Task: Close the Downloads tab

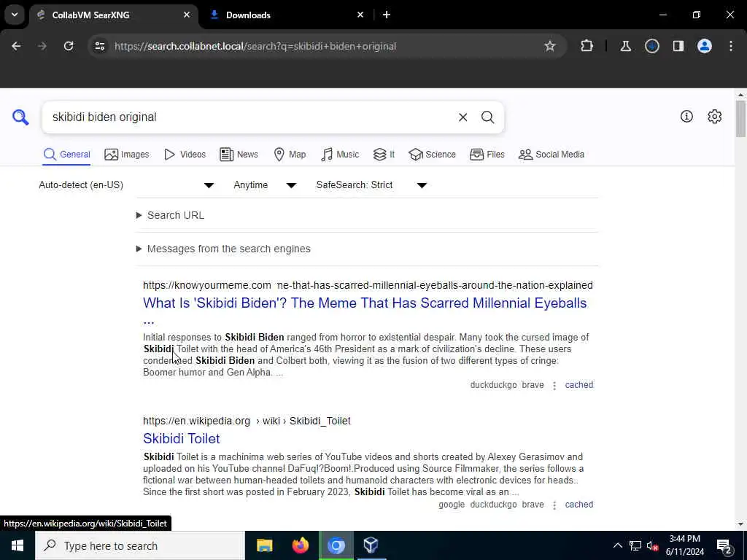Action: 360,15
